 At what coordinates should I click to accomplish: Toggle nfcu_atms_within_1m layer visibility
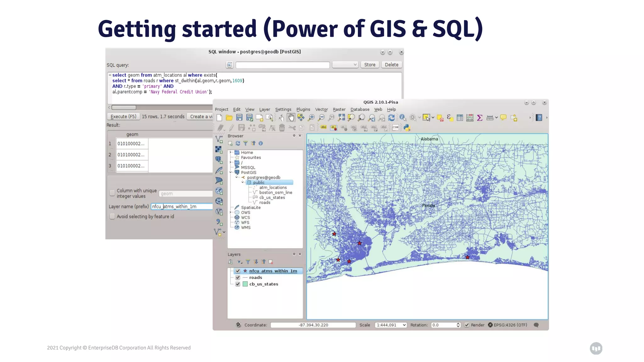coord(238,271)
